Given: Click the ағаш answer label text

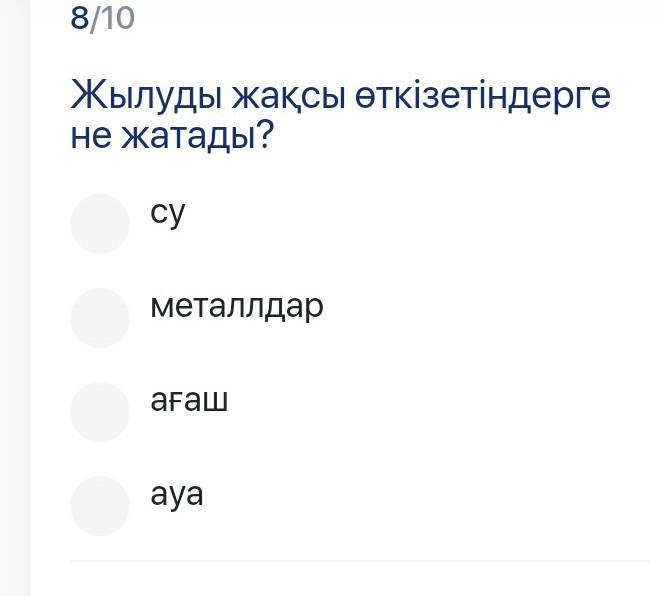Looking at the screenshot, I should [189, 401].
